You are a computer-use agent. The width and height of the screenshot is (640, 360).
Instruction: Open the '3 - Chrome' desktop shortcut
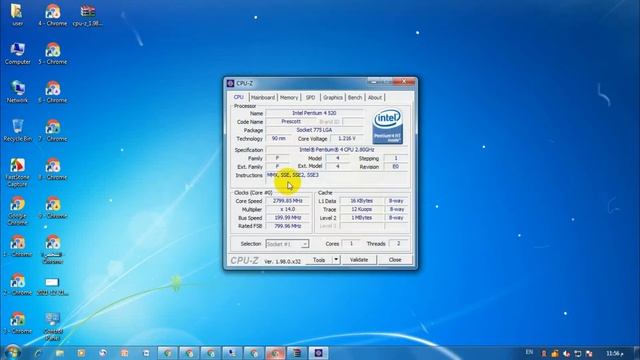click(x=17, y=323)
